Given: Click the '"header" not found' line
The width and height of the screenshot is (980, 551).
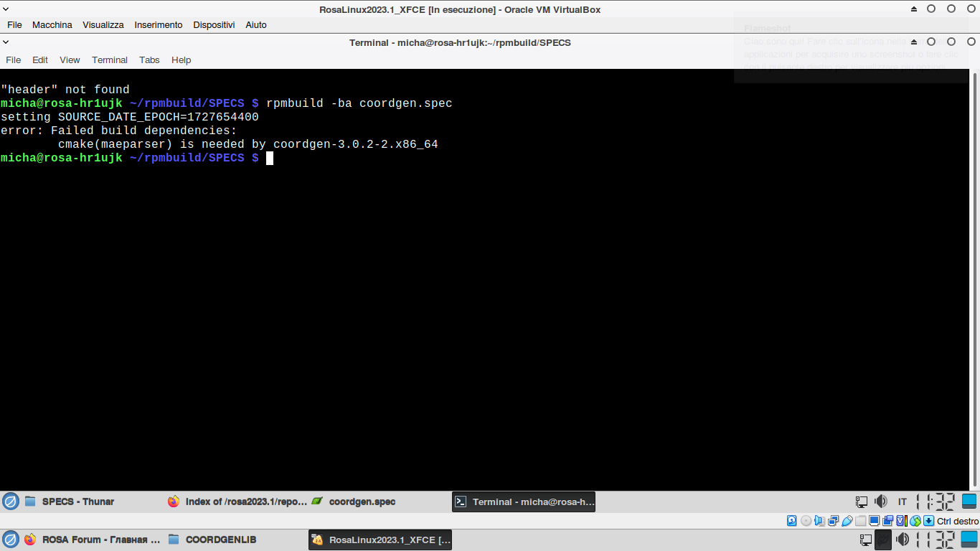Looking at the screenshot, I should click(x=65, y=90).
